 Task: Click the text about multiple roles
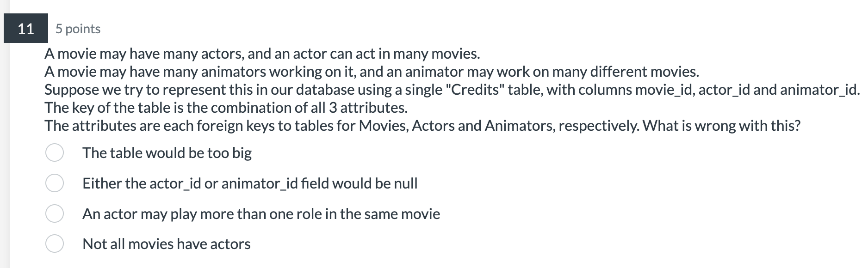(x=261, y=213)
